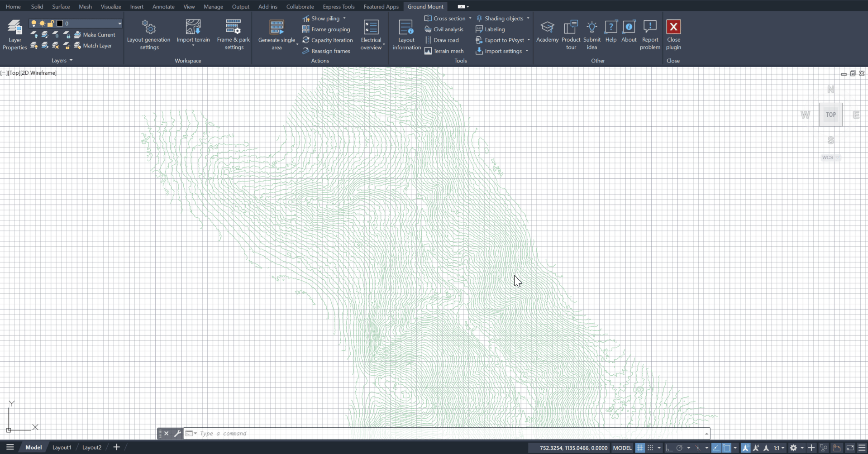Screen dimensions: 868x454
Task: Click Reassign frames button
Action: coord(326,51)
